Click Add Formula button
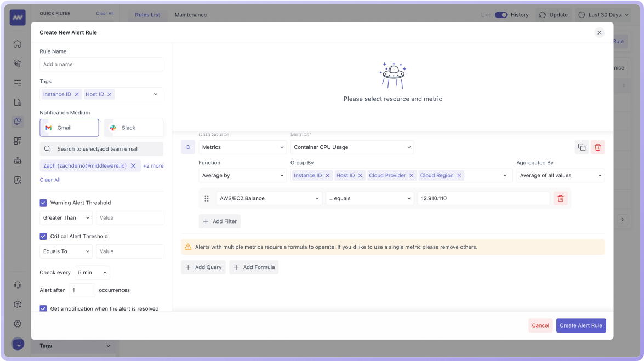Image resolution: width=644 pixels, height=361 pixels. pyautogui.click(x=254, y=267)
